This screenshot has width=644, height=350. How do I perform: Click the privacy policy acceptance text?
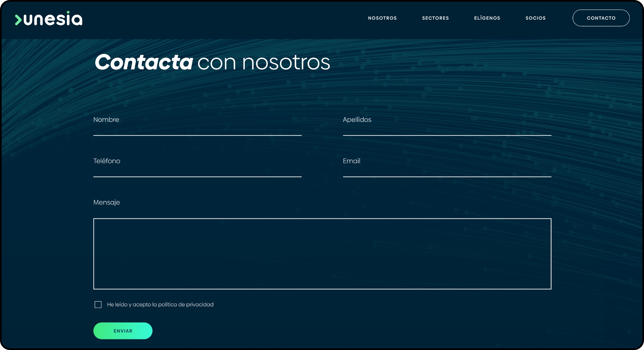point(160,305)
